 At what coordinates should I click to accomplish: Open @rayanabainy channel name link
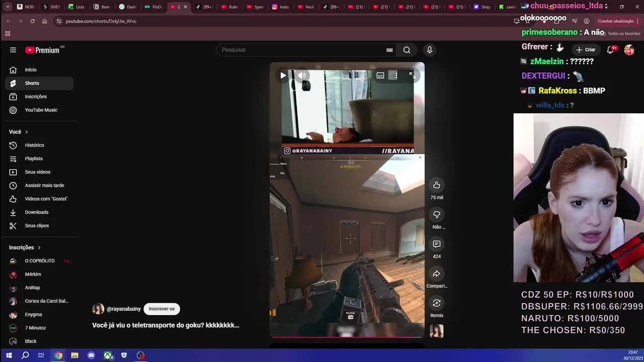click(x=124, y=309)
